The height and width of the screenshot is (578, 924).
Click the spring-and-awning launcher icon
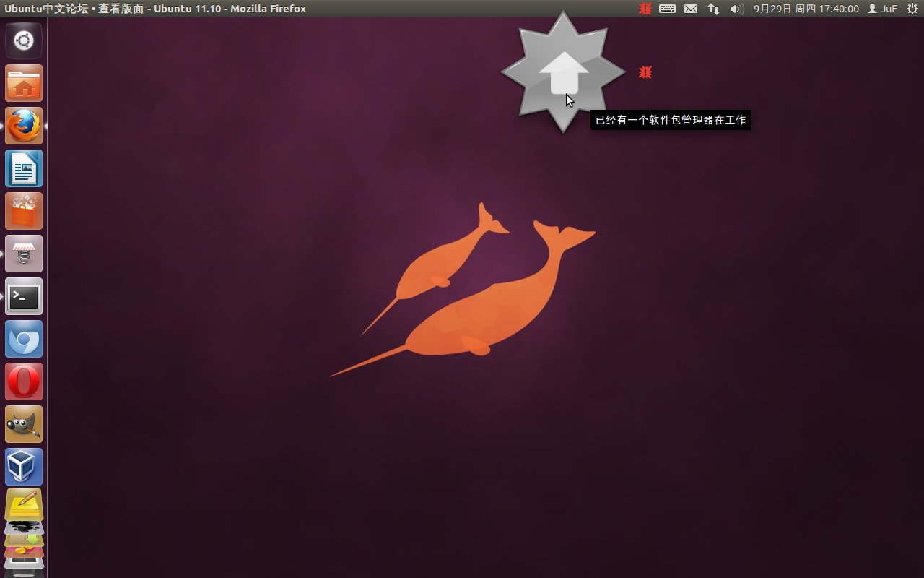click(24, 254)
